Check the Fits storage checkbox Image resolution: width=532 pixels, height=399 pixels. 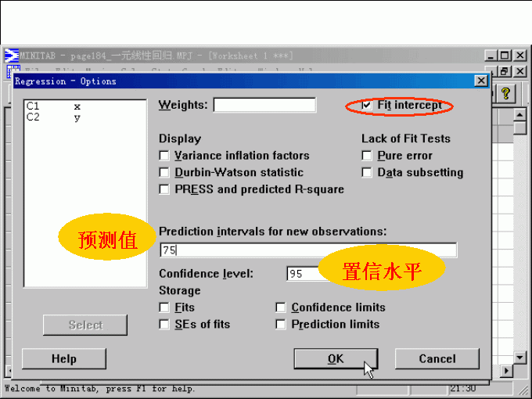(x=164, y=307)
